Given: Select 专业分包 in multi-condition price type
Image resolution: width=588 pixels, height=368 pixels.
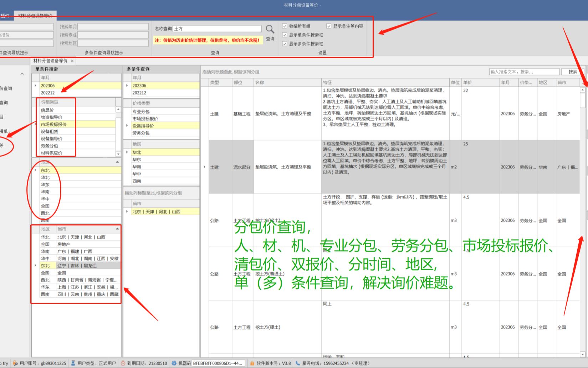Looking at the screenshot, I should coord(165,112).
